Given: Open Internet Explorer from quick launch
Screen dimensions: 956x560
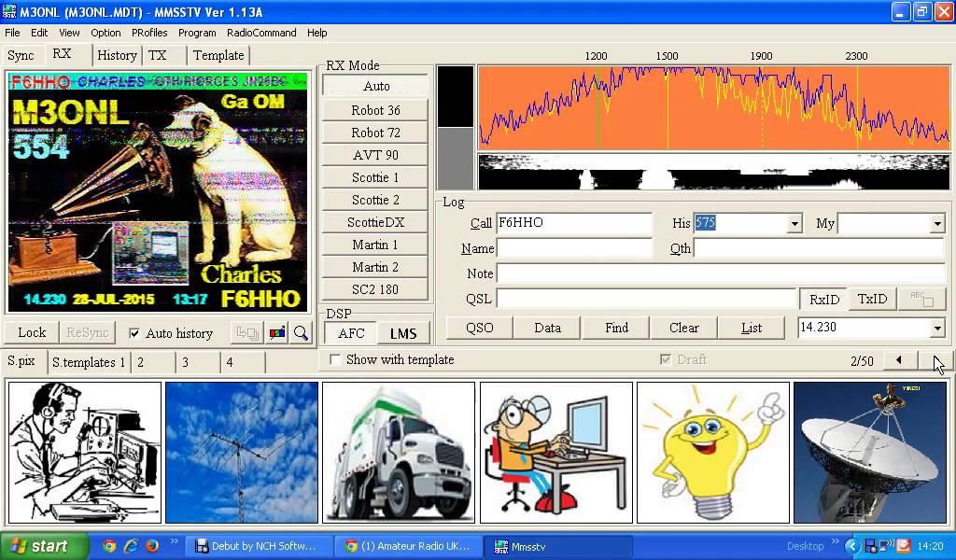Looking at the screenshot, I should (131, 546).
